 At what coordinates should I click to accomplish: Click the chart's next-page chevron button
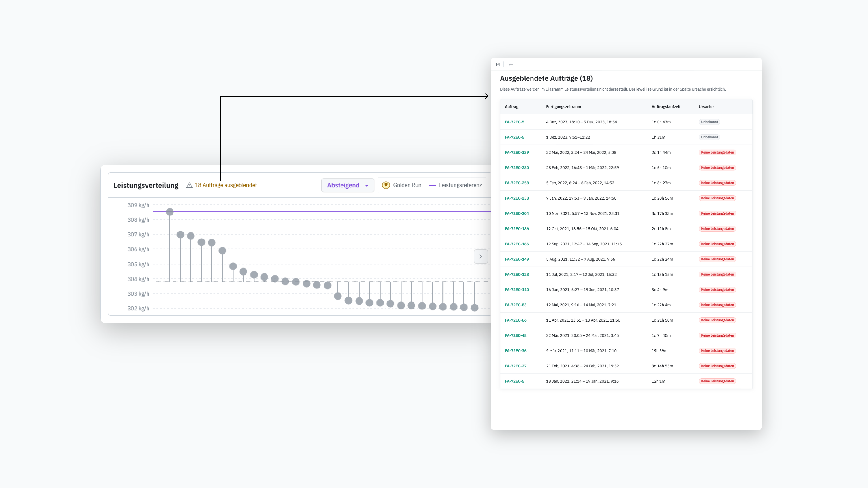coord(481,257)
